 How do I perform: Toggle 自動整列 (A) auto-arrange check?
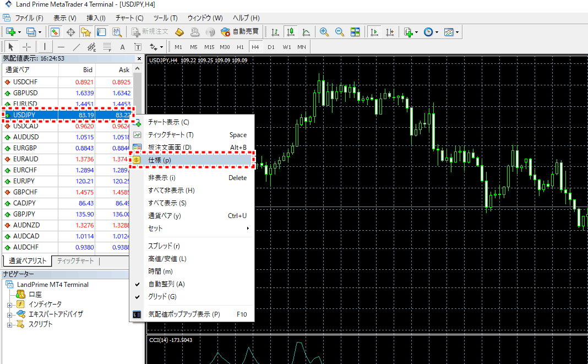[x=166, y=284]
